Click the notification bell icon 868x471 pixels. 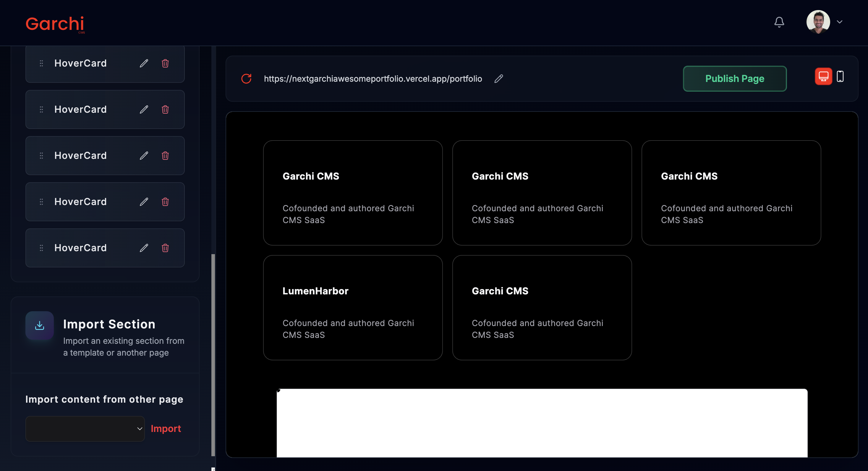(x=779, y=22)
